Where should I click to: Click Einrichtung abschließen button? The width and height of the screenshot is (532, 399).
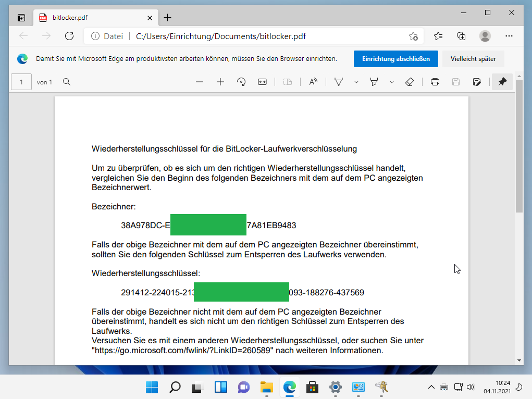point(395,59)
